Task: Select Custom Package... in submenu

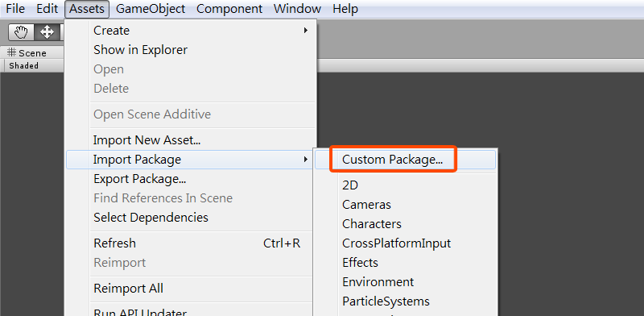Action: click(406, 160)
